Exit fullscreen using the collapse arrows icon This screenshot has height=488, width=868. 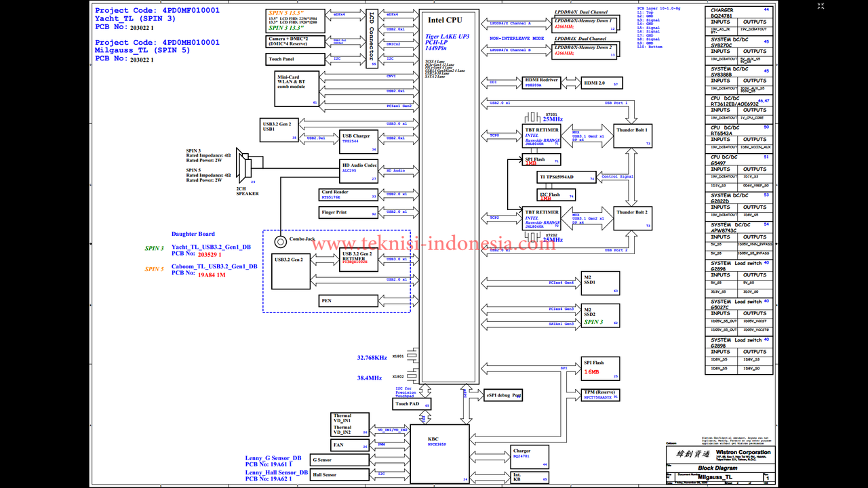click(x=821, y=6)
